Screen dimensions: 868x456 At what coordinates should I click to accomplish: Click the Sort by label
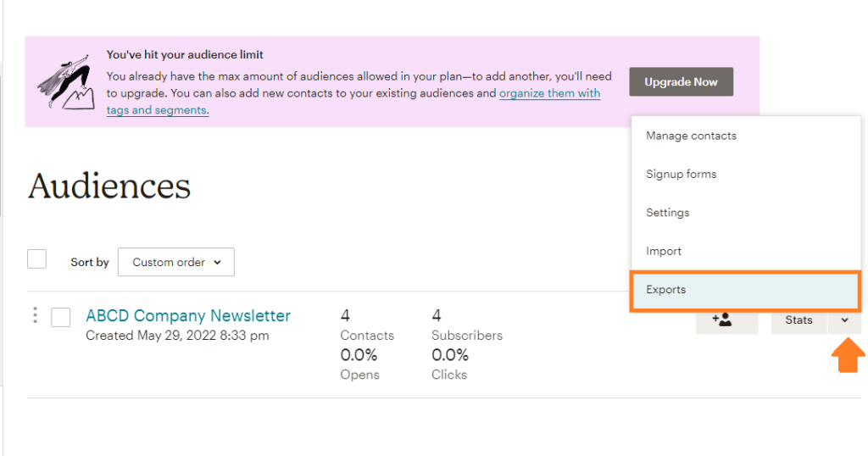coord(90,262)
